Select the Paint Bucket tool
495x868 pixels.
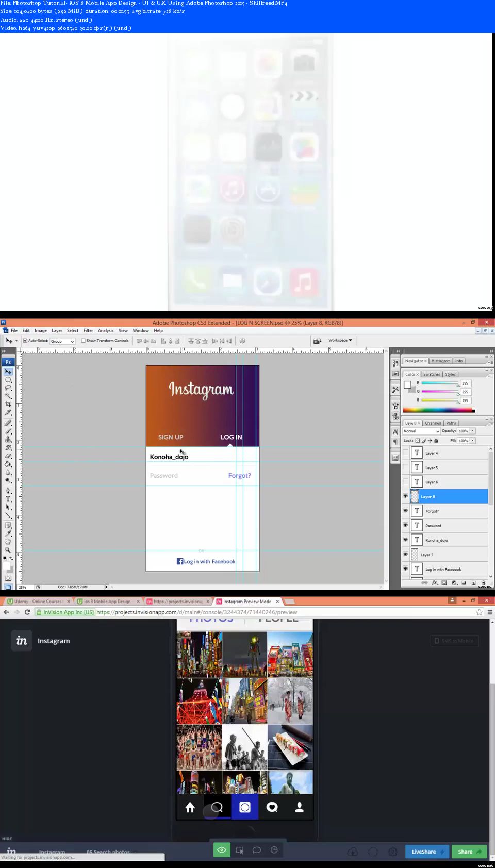pyautogui.click(x=8, y=464)
